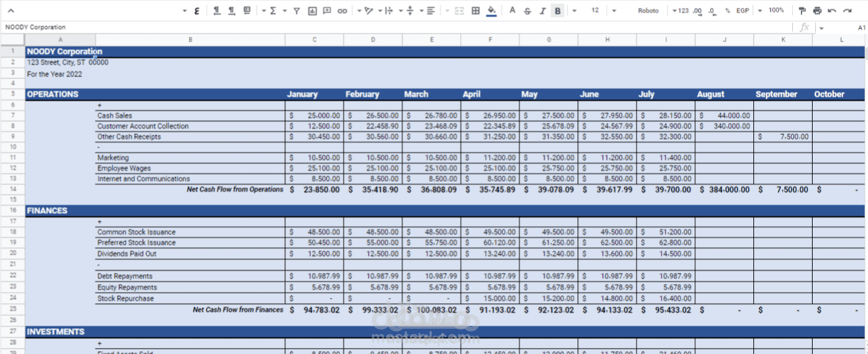Select the INVESTMENTS section header cell
This screenshot has height=354, width=868.
tap(60, 332)
